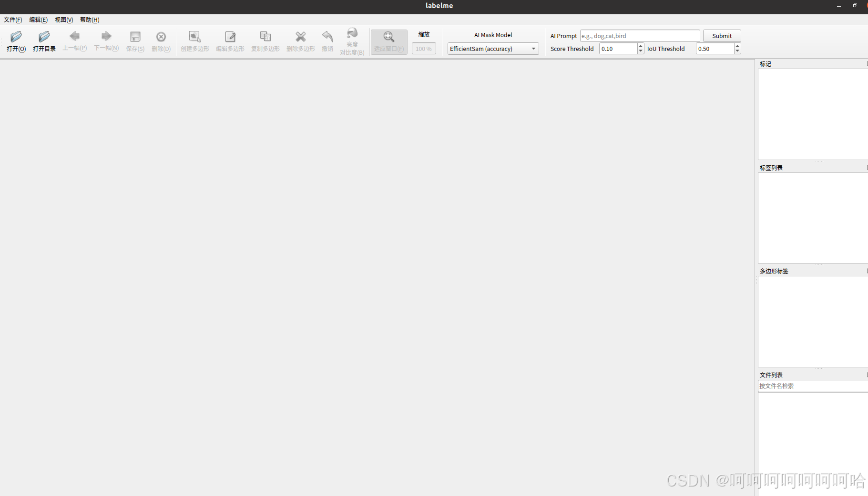Click the 撤销 undo icon
868x496 pixels.
pyautogui.click(x=327, y=37)
